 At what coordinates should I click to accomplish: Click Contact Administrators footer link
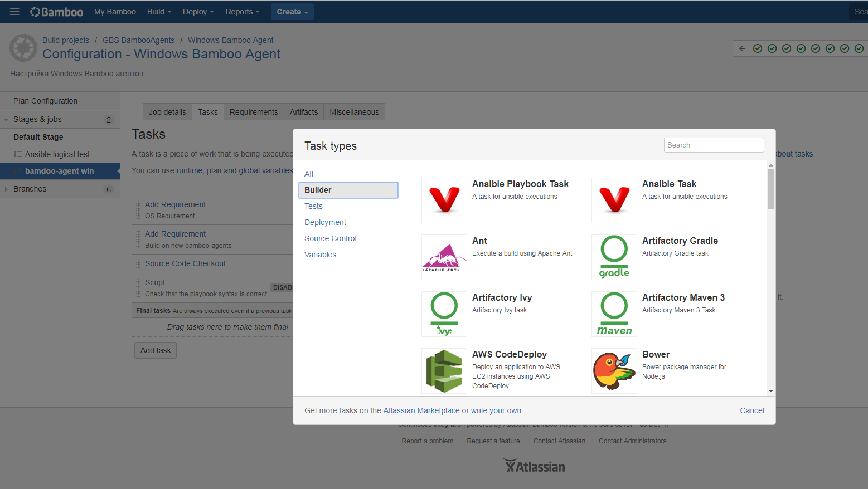pos(633,441)
